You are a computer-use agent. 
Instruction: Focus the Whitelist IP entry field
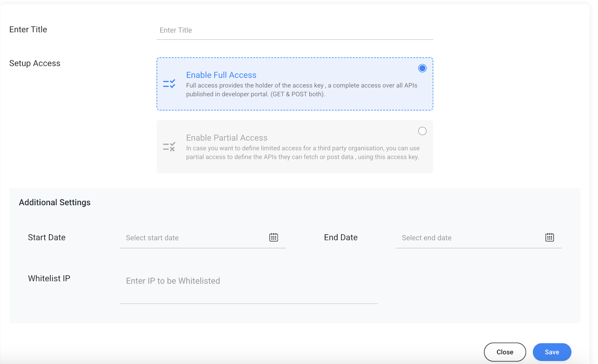pyautogui.click(x=248, y=281)
